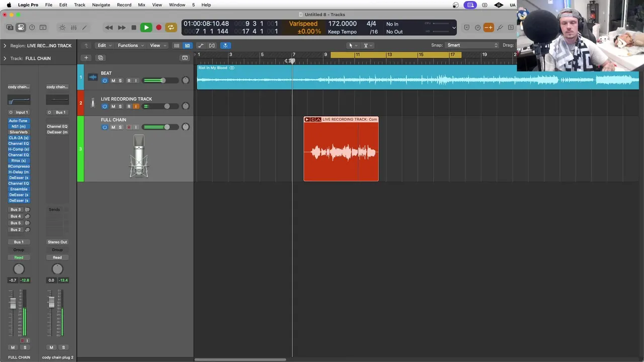Viewport: 644px width, 362px height.
Task: Open the SilverVerb plug-in slot
Action: point(19,132)
